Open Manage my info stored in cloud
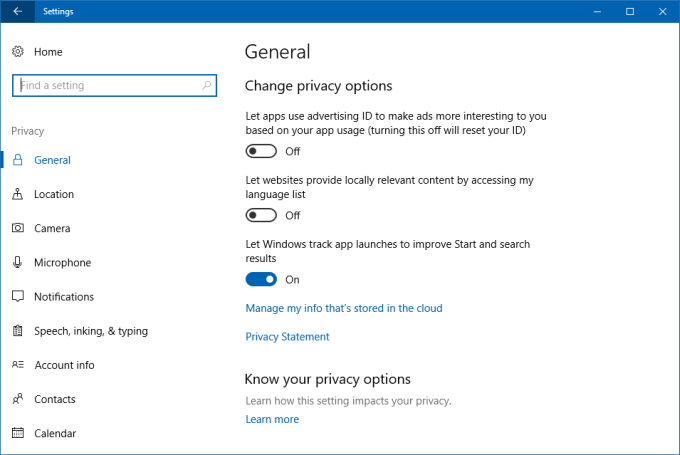Image resolution: width=680 pixels, height=455 pixels. [x=344, y=308]
